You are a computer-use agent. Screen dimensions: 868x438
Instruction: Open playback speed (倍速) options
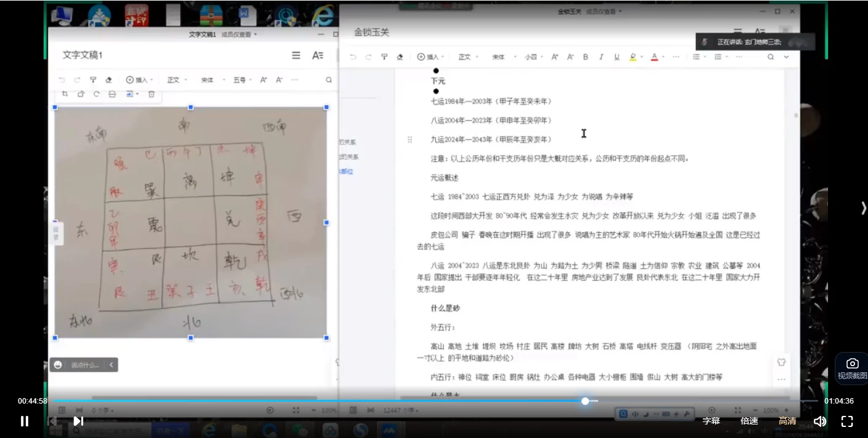tap(749, 421)
